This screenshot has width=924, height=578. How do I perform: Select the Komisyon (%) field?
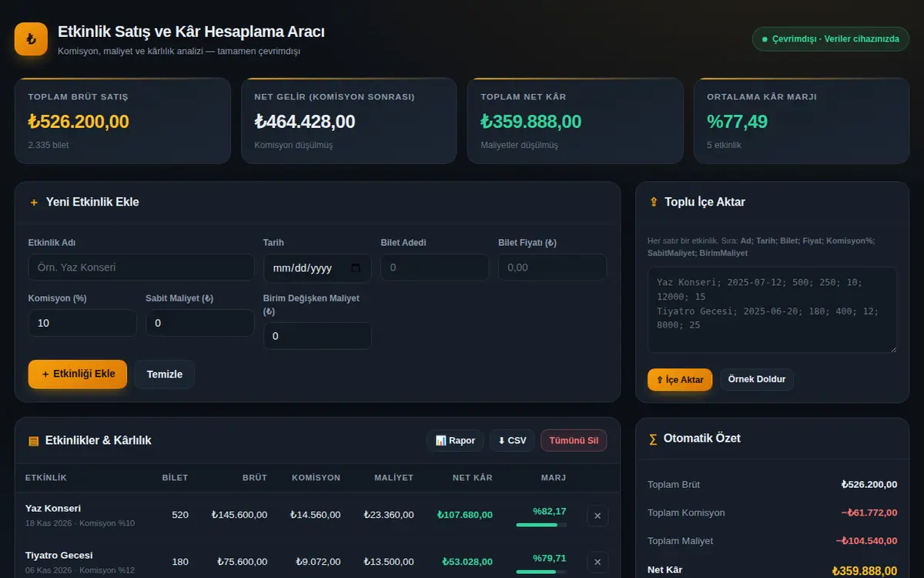(x=82, y=323)
